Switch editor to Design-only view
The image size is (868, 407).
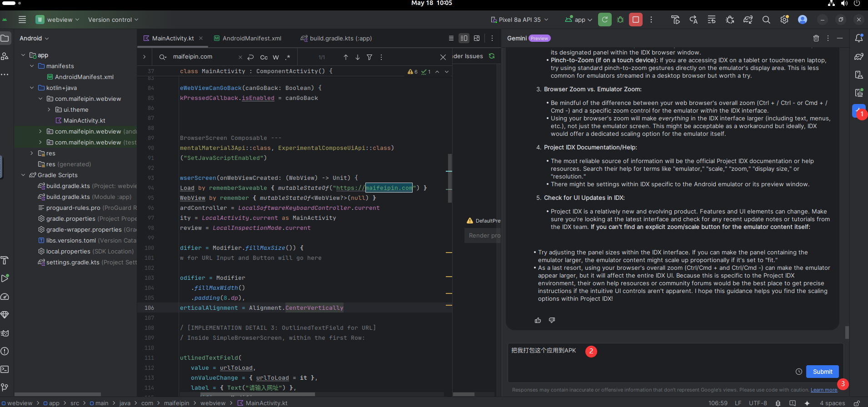(x=477, y=38)
